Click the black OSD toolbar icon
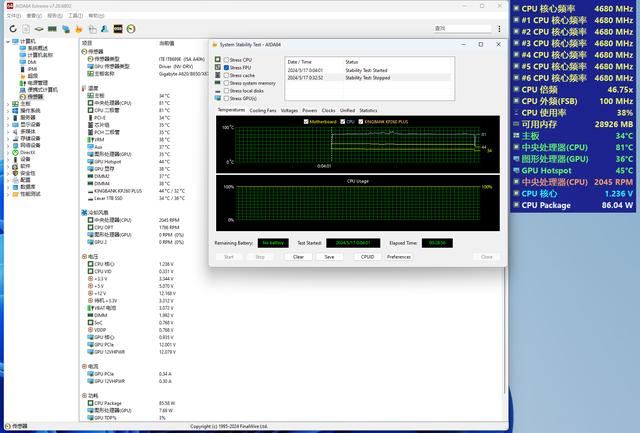Viewport: 640px width, 433px height. (x=118, y=29)
